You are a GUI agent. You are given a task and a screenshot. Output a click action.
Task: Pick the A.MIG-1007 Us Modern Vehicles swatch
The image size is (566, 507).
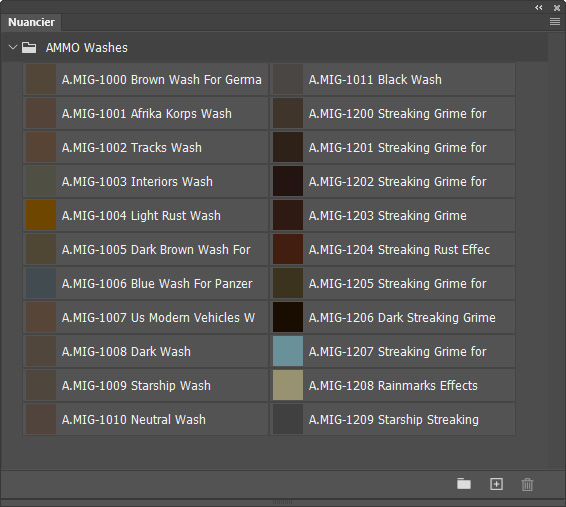click(41, 317)
